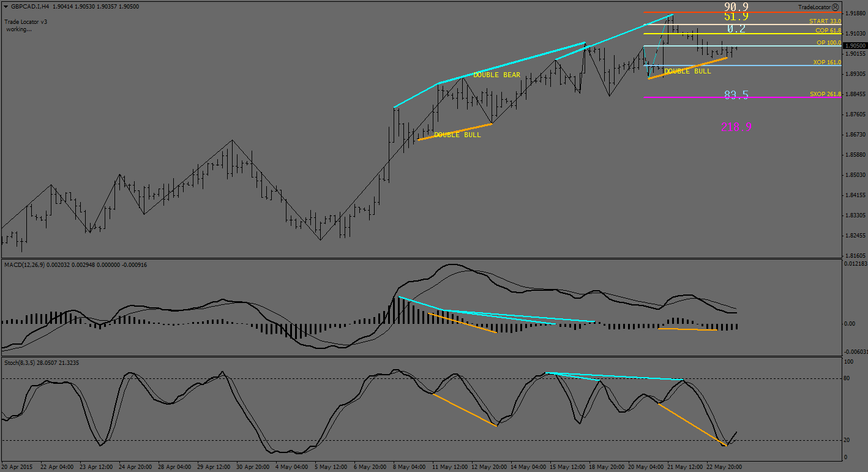Click the XOP 161.0 level label
The image size is (868, 472).
(826, 62)
